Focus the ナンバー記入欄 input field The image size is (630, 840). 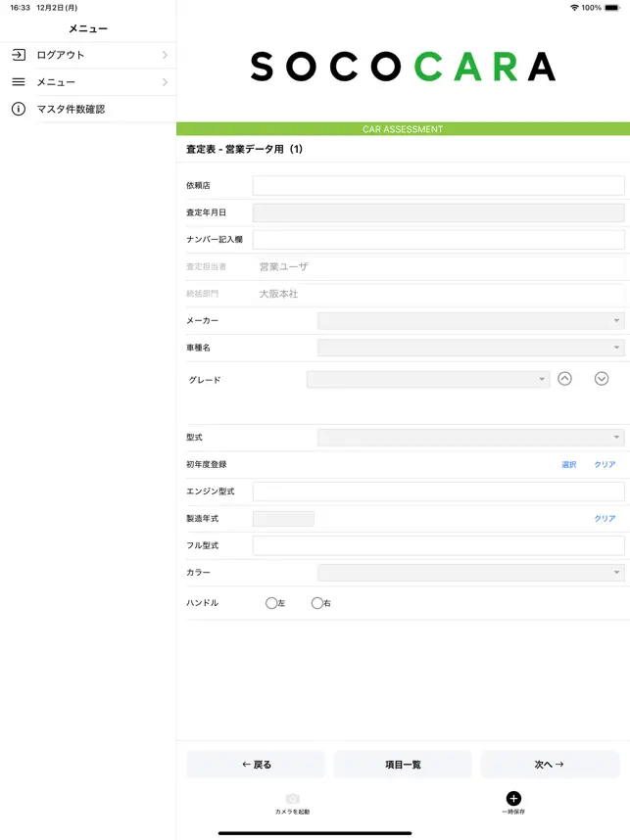[x=439, y=240]
